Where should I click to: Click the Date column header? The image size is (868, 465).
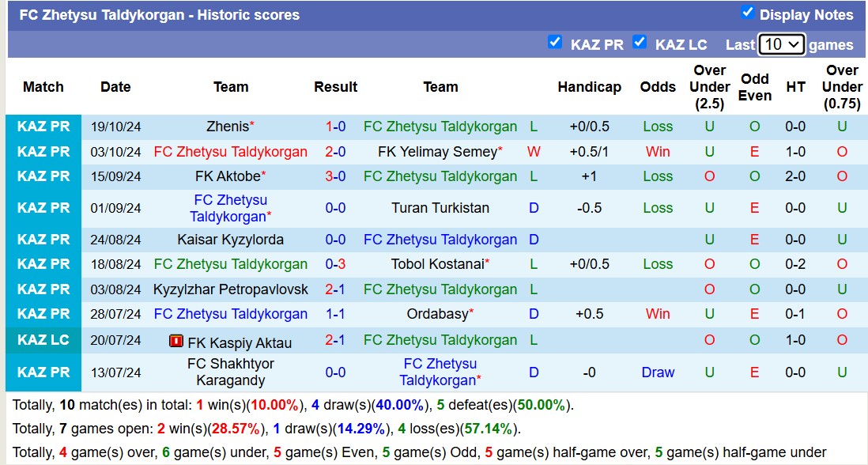[115, 87]
